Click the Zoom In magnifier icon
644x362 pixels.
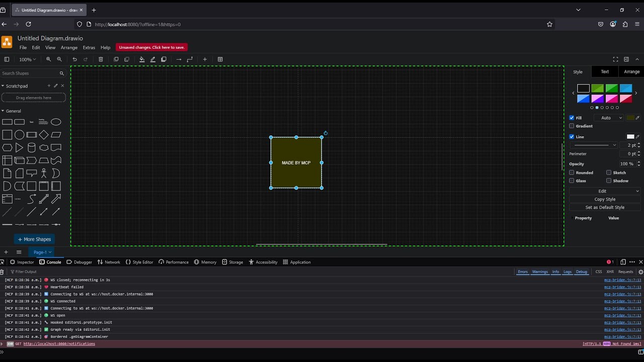[49, 59]
